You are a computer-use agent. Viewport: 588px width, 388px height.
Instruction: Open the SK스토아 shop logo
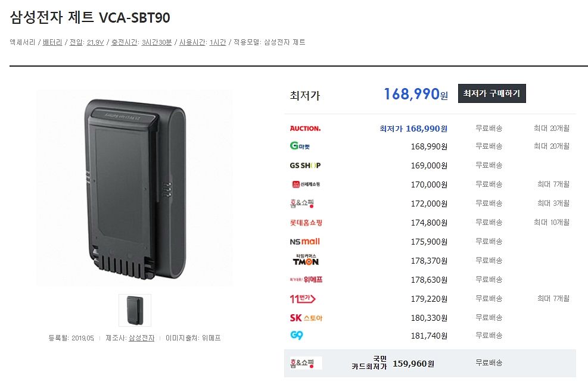306,318
